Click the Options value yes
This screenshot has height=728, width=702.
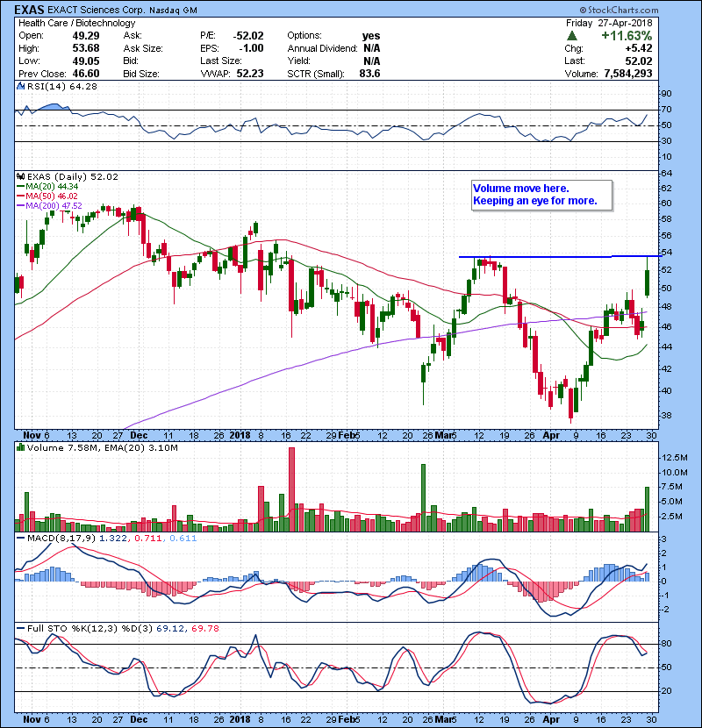pos(371,36)
